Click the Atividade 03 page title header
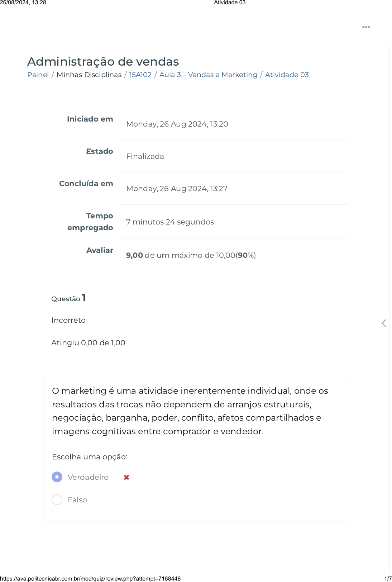This screenshot has width=392, height=582. point(230,3)
